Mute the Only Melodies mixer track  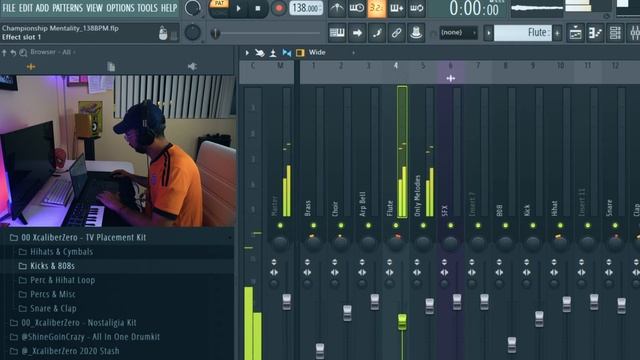[423, 225]
